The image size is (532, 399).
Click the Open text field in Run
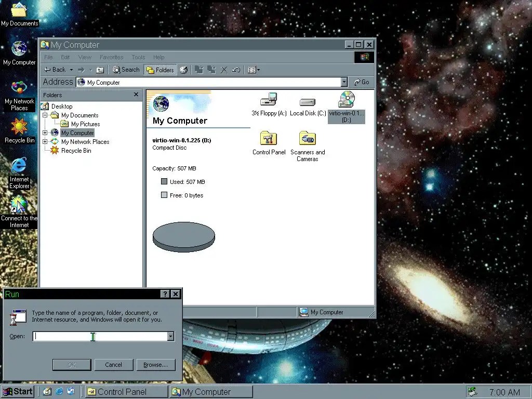100,336
